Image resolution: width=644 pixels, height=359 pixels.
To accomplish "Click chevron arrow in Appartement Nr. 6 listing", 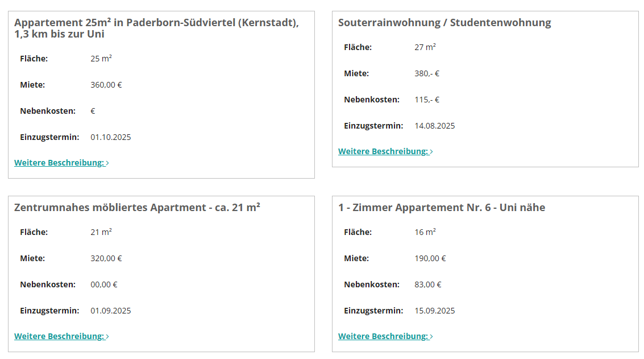I will click(x=431, y=337).
